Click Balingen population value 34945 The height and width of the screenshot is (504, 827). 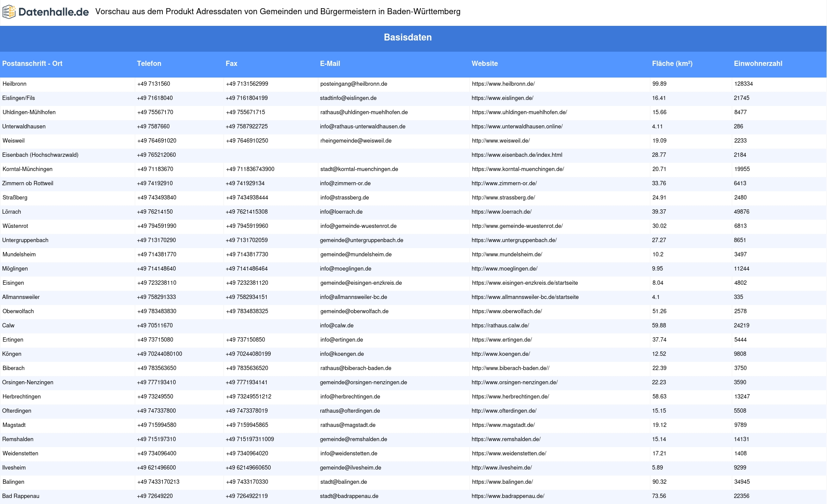pyautogui.click(x=742, y=482)
